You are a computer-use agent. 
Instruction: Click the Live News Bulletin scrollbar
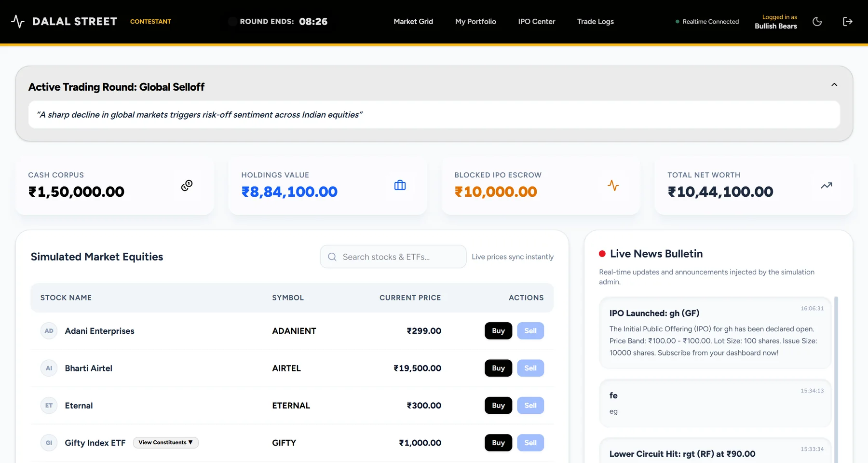[x=836, y=380]
